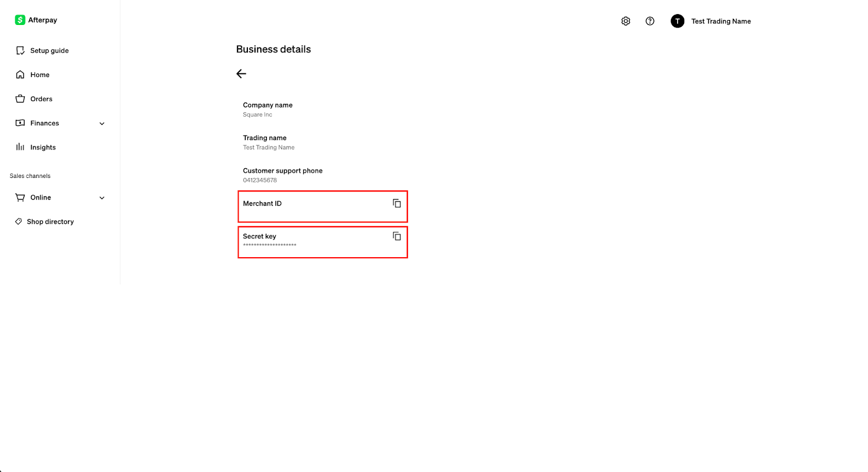
Task: Click the Customer support phone number
Action: [x=260, y=180]
